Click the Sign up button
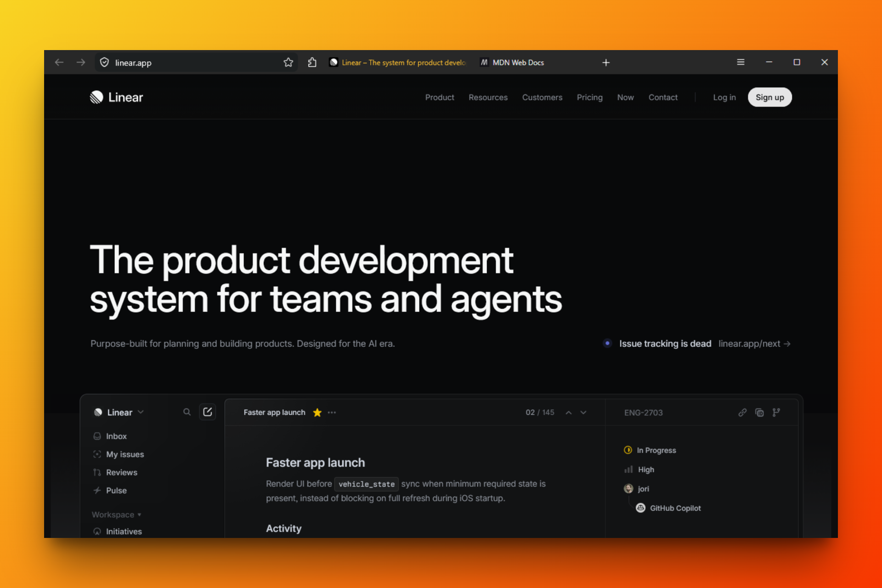The width and height of the screenshot is (882, 588). (x=770, y=97)
